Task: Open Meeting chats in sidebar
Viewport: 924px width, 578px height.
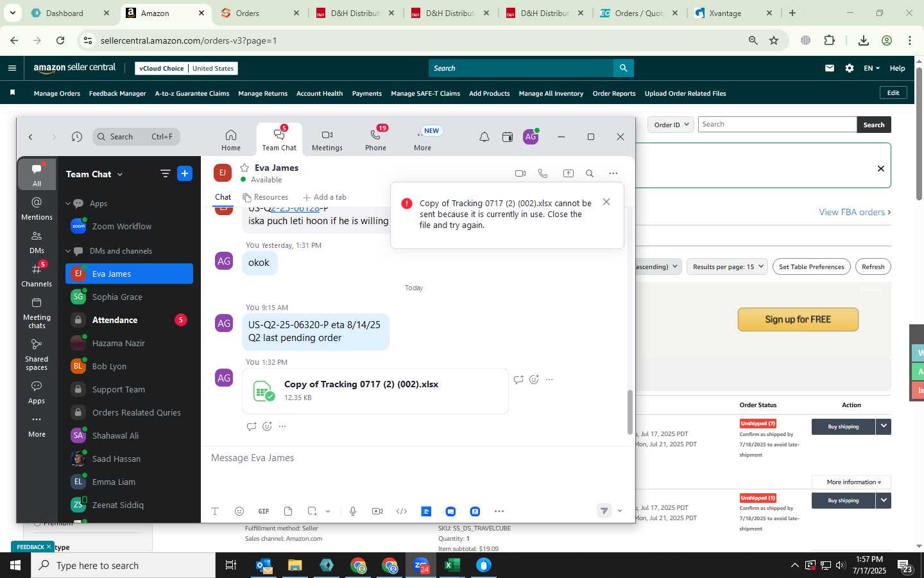Action: point(37,313)
